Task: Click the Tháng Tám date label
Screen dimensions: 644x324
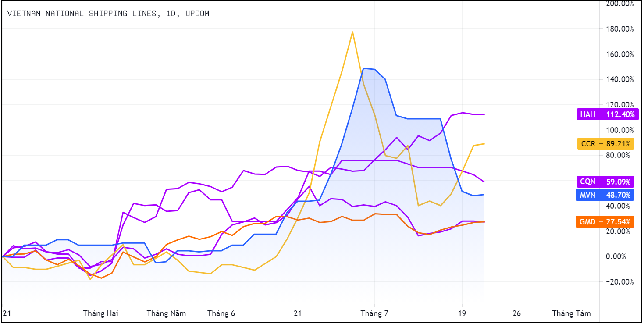Action: coord(571,313)
